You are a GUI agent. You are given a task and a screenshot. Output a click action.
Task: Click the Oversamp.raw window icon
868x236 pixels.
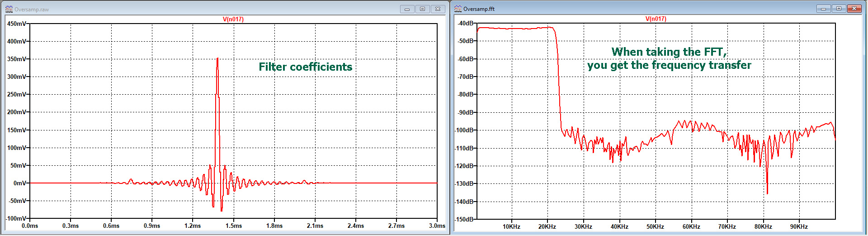[9, 9]
